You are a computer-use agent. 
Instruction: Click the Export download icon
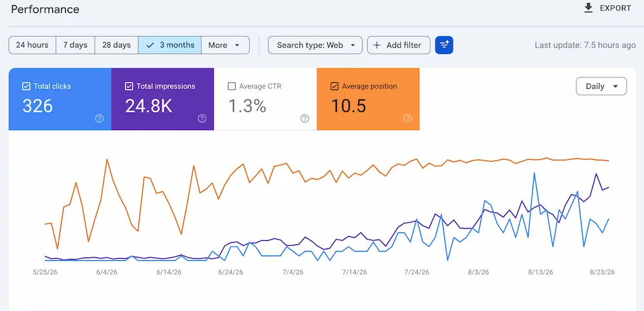click(x=589, y=8)
